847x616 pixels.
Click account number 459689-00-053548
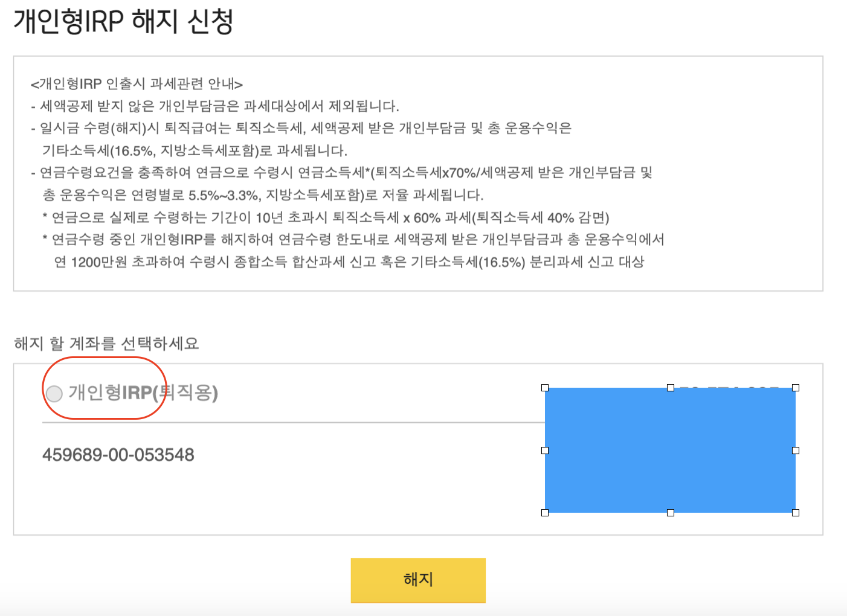coord(118,455)
